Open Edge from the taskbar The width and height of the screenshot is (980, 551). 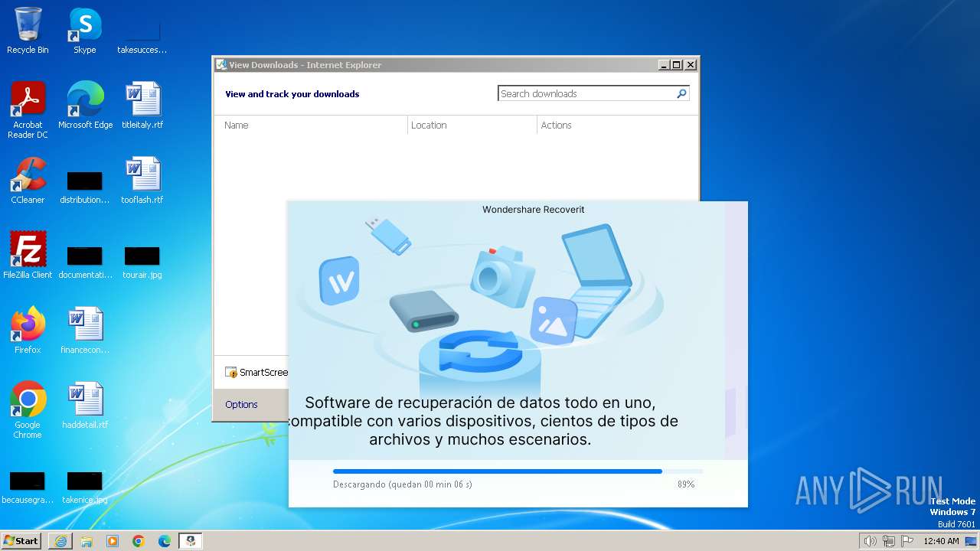tap(165, 541)
